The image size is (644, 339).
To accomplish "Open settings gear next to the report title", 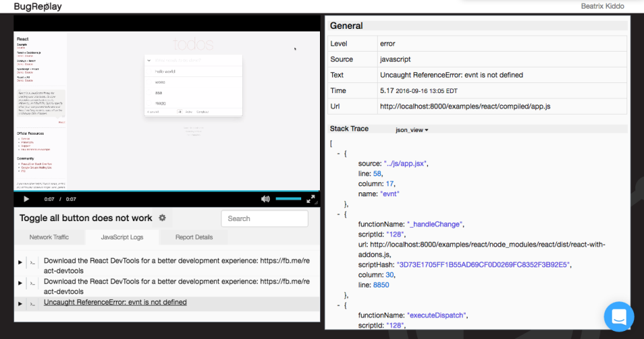I will coord(162,218).
